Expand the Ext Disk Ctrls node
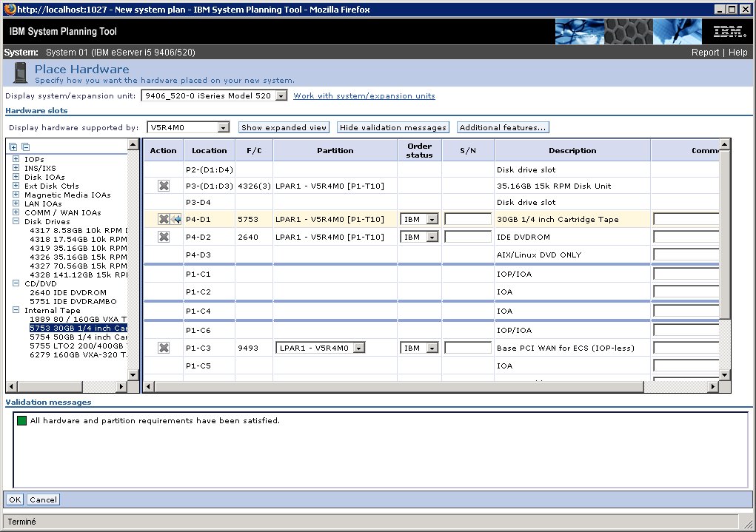 pyautogui.click(x=16, y=186)
